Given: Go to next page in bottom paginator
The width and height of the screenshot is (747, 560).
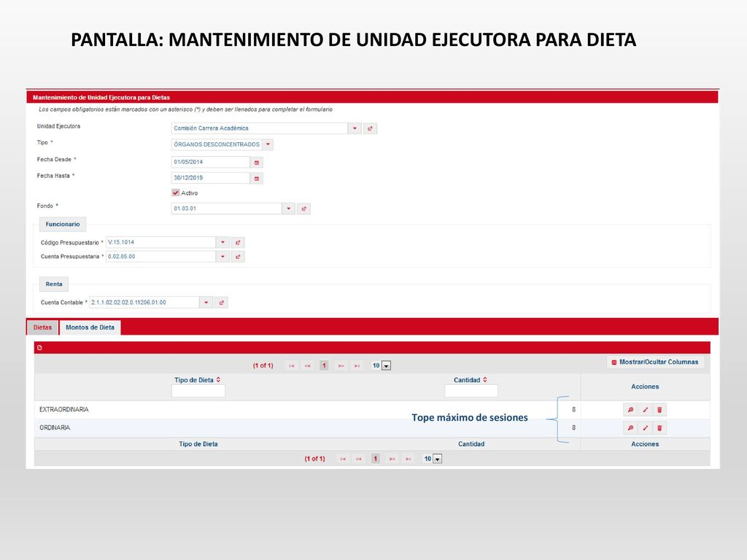Looking at the screenshot, I should click(x=392, y=459).
